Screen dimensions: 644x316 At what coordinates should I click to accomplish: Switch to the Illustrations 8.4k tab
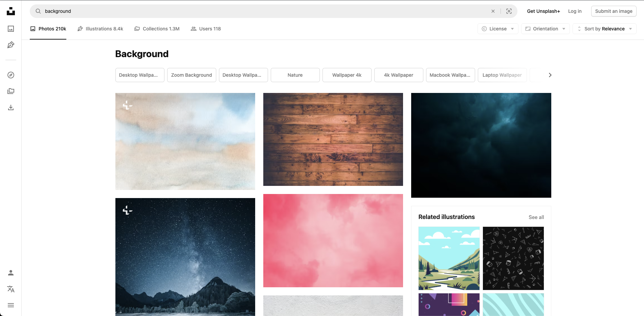click(100, 29)
